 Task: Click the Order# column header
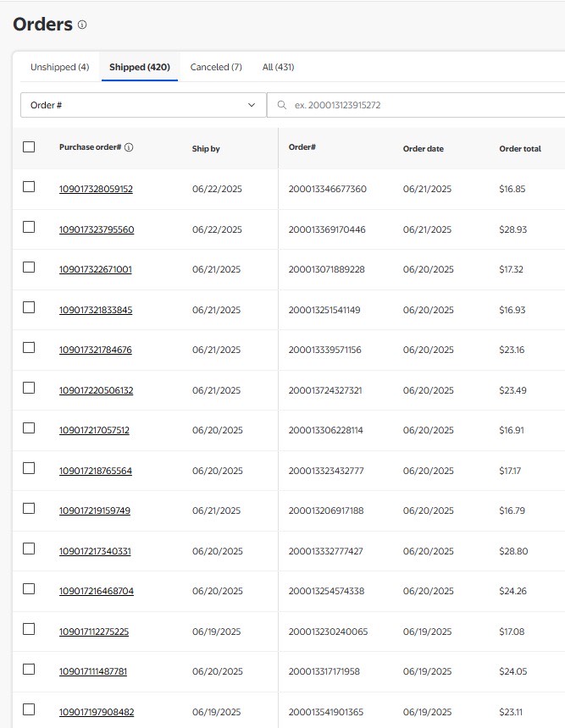302,147
